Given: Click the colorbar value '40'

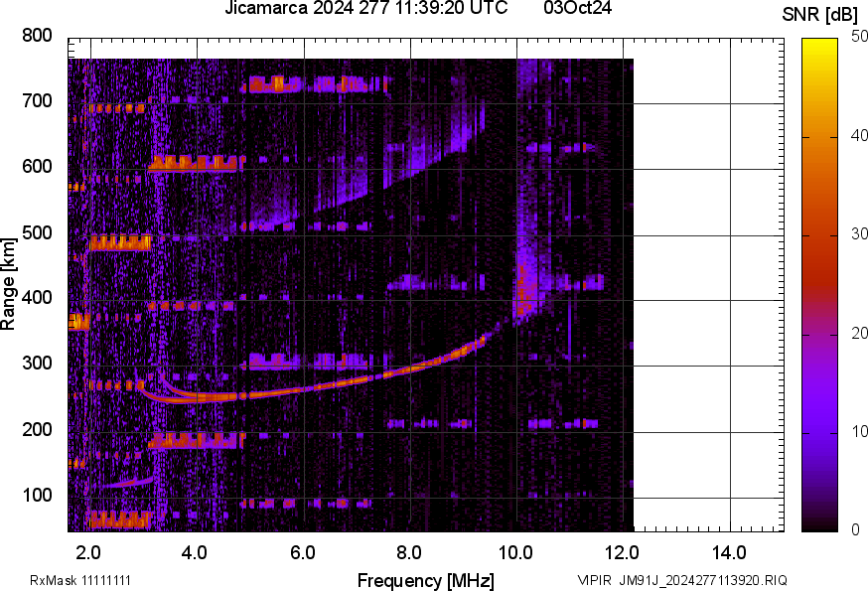Looking at the screenshot, I should (860, 135).
